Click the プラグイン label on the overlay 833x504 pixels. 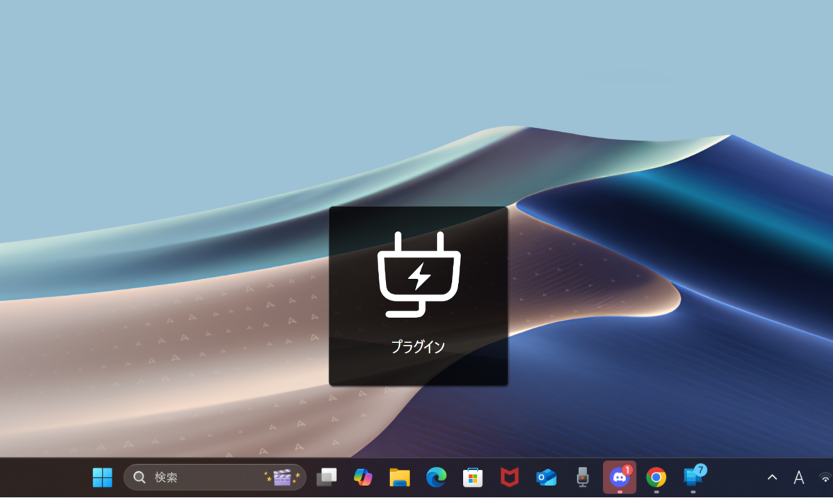click(419, 348)
